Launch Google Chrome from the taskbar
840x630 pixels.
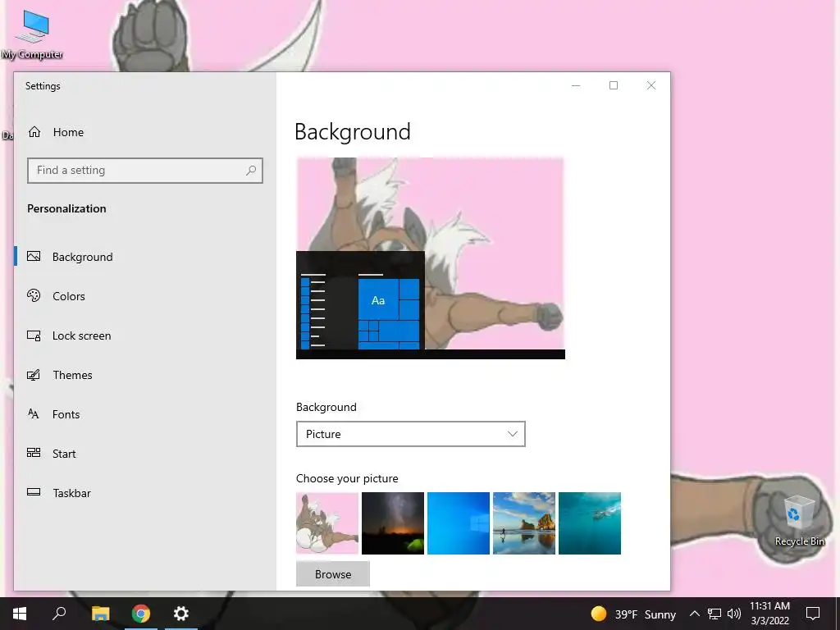point(141,614)
